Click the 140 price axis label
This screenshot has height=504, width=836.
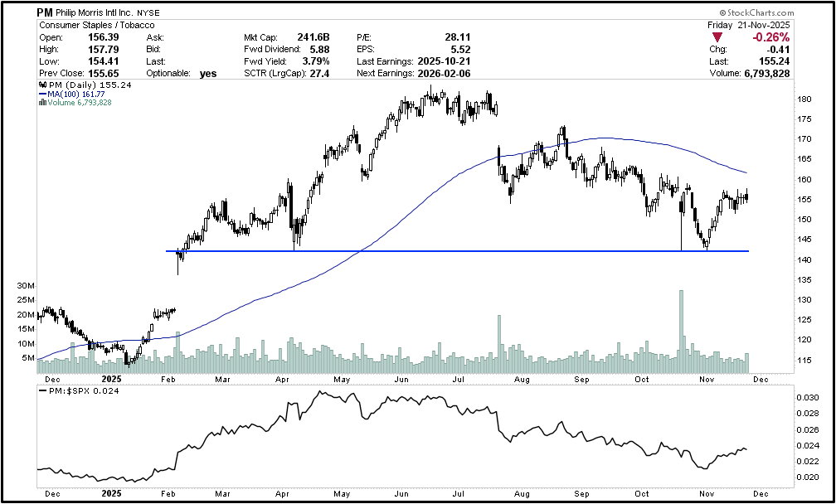804,260
